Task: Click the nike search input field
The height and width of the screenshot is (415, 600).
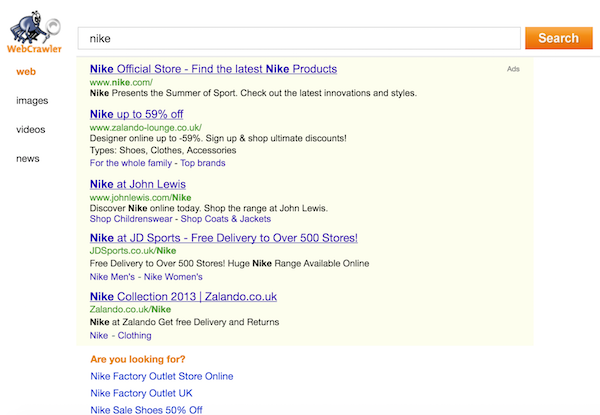Action: click(299, 38)
